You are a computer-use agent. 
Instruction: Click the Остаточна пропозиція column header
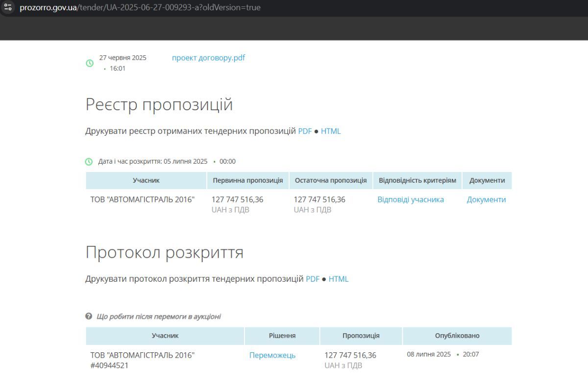tap(331, 180)
